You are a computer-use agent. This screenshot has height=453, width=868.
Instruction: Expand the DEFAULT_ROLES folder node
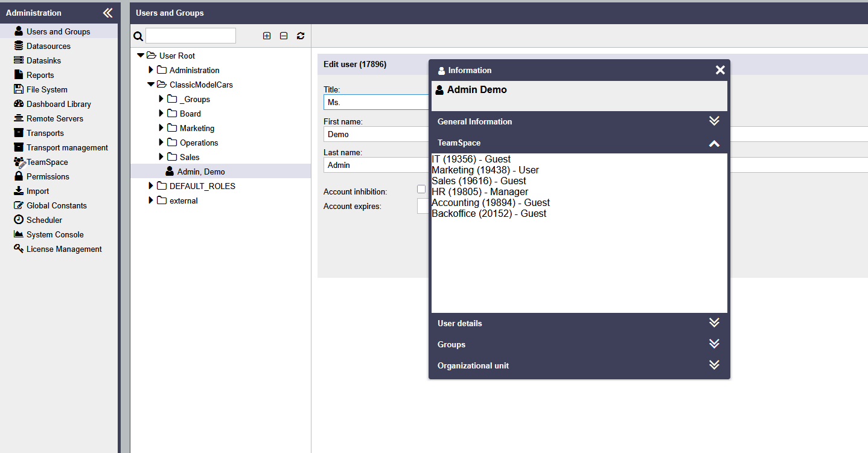(x=151, y=185)
